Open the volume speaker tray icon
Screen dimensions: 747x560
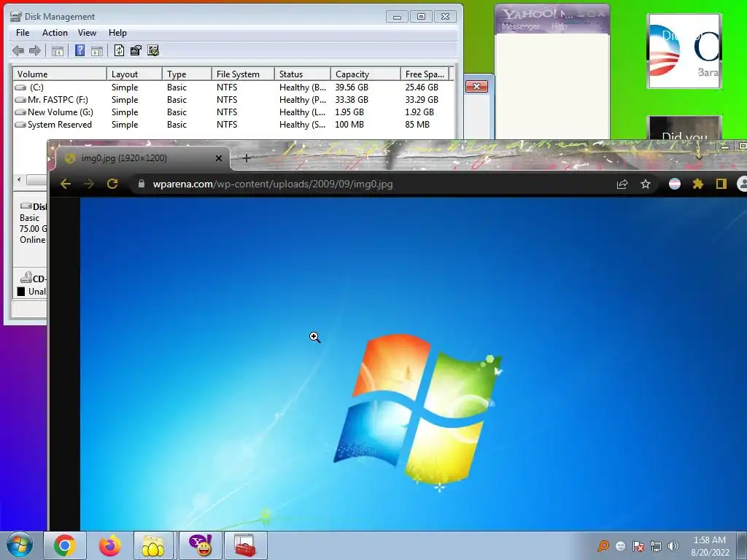[673, 546]
